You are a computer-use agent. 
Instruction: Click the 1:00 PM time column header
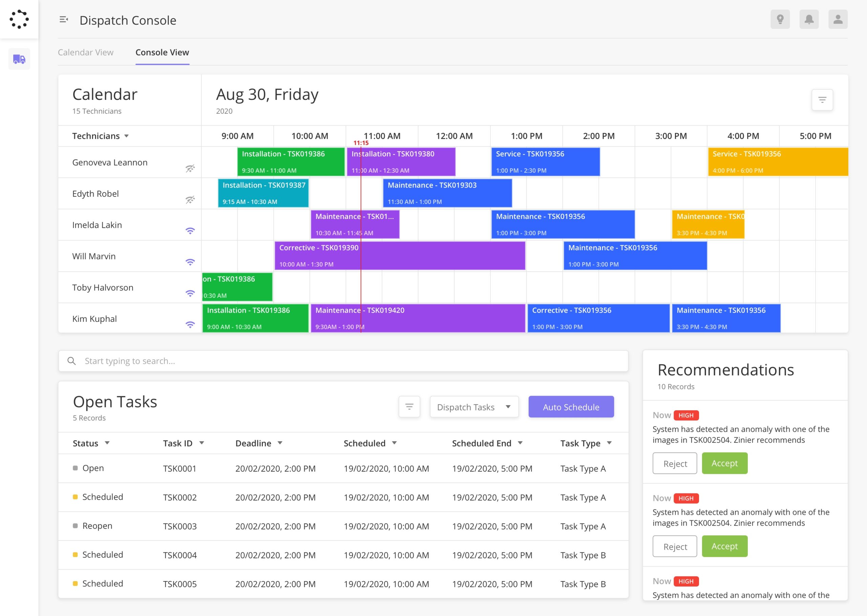pyautogui.click(x=526, y=136)
